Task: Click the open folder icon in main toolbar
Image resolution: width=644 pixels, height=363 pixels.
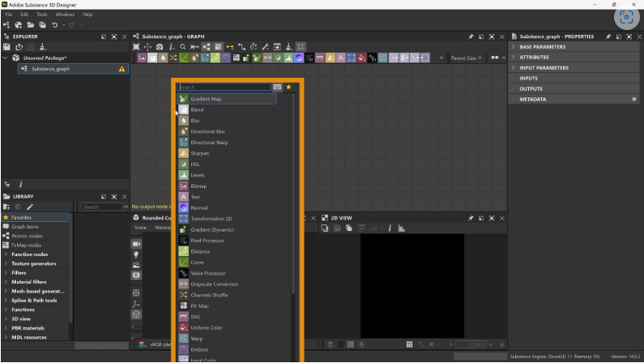Action: [31, 25]
